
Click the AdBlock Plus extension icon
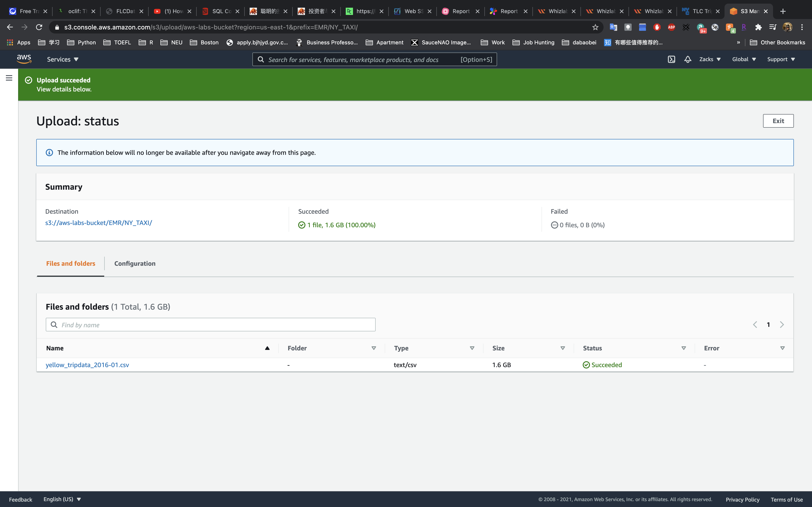click(x=671, y=27)
